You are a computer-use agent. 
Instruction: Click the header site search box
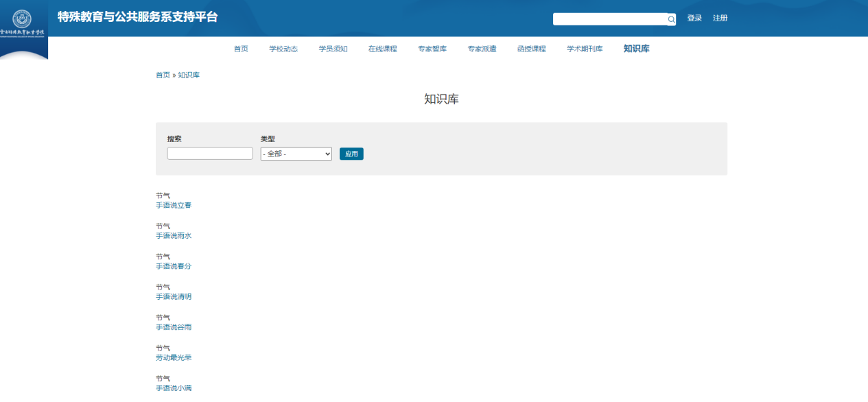pyautogui.click(x=609, y=19)
